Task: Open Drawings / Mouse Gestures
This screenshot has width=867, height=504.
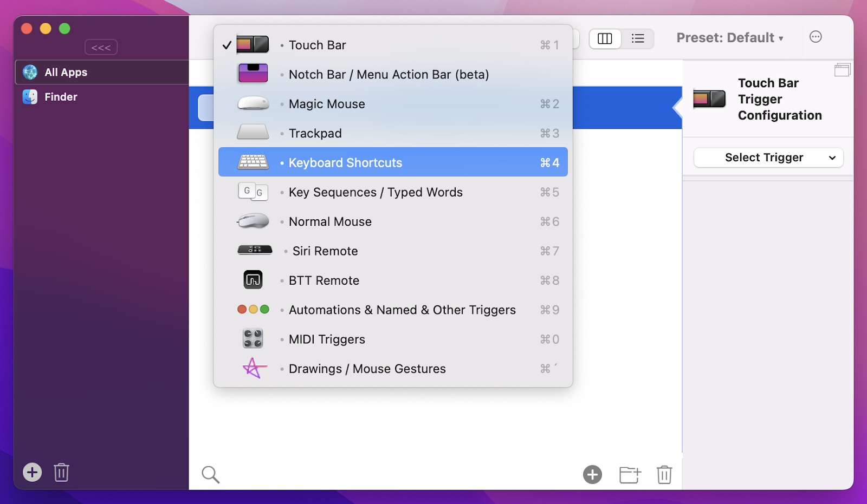Action: pos(367,369)
